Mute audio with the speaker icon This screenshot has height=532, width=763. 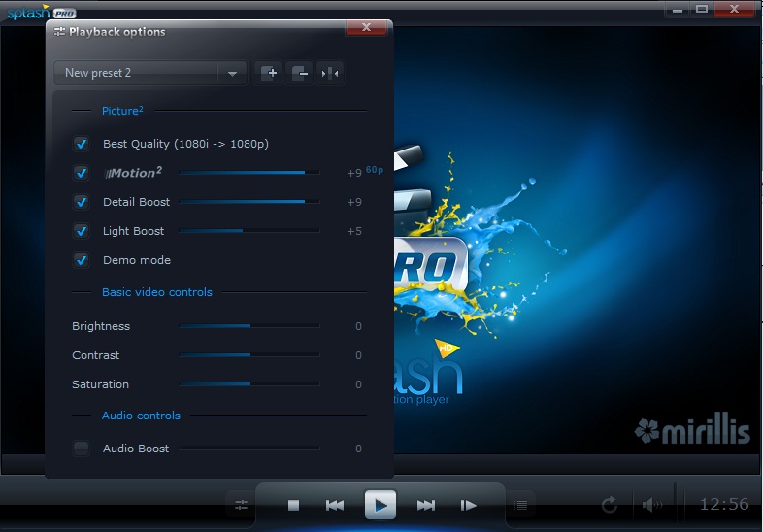[652, 505]
